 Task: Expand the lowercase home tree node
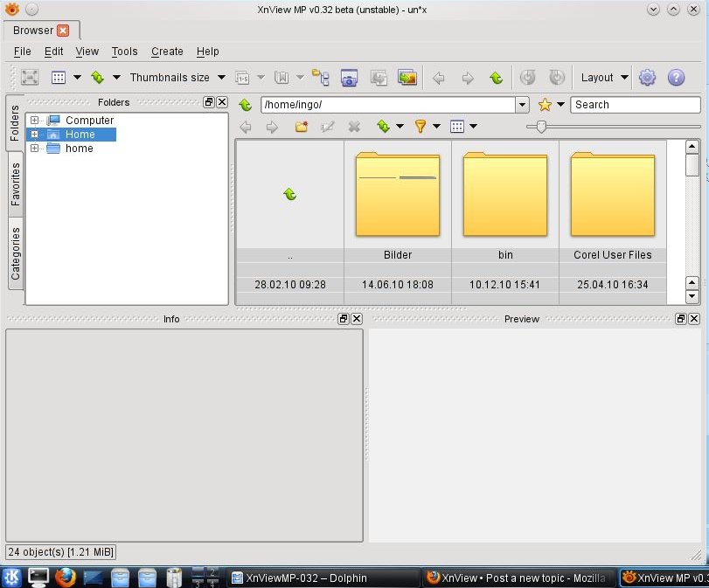coord(34,148)
